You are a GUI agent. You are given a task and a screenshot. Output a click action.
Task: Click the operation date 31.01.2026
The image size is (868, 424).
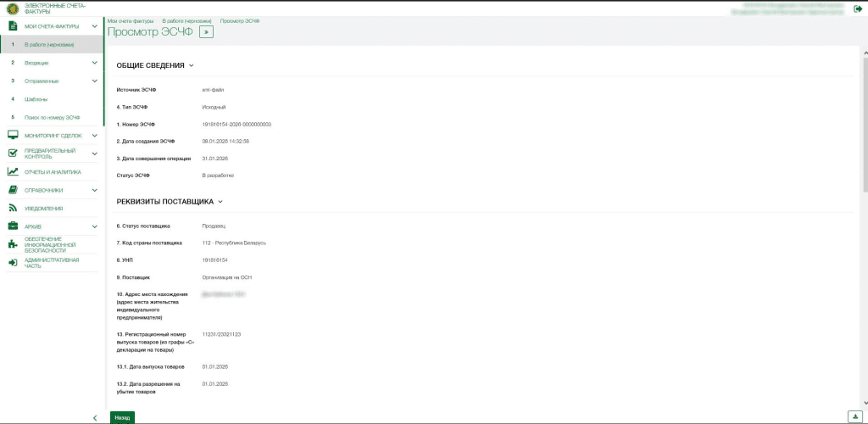pyautogui.click(x=215, y=159)
